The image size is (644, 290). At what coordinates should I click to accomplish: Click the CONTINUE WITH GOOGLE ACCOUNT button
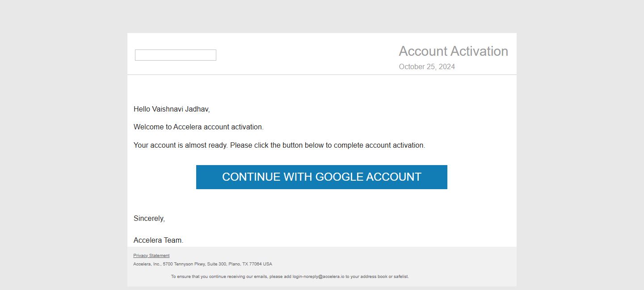pyautogui.click(x=321, y=177)
